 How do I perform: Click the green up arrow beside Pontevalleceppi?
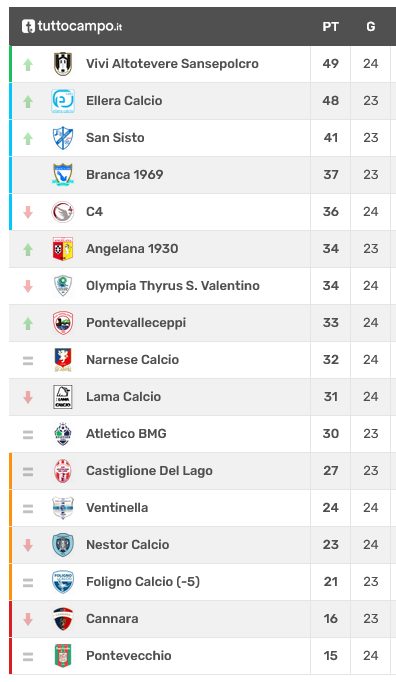pyautogui.click(x=28, y=323)
